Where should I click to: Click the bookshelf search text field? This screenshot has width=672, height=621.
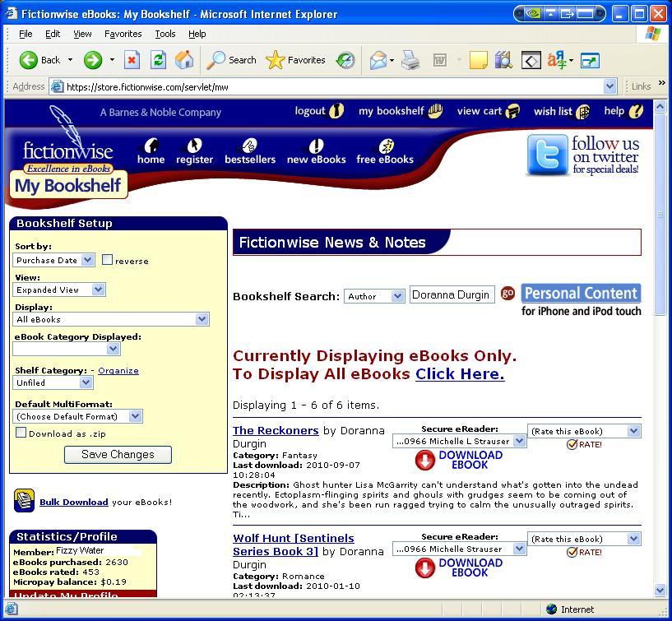click(452, 294)
